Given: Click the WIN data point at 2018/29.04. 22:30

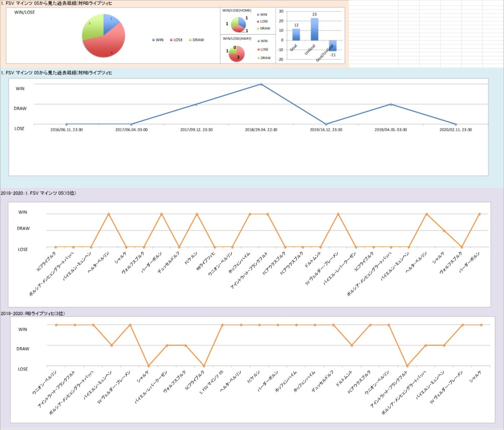Looking at the screenshot, I should (261, 84).
